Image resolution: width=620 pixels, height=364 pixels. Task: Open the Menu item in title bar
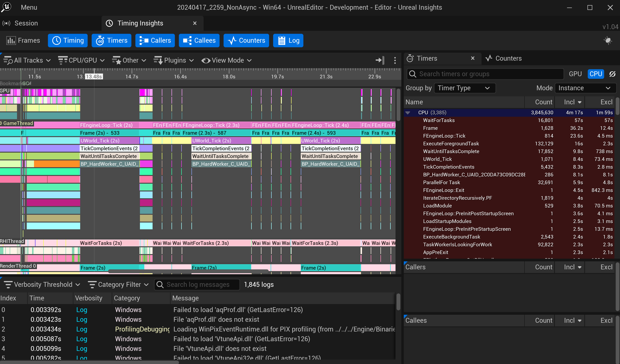pyautogui.click(x=29, y=7)
